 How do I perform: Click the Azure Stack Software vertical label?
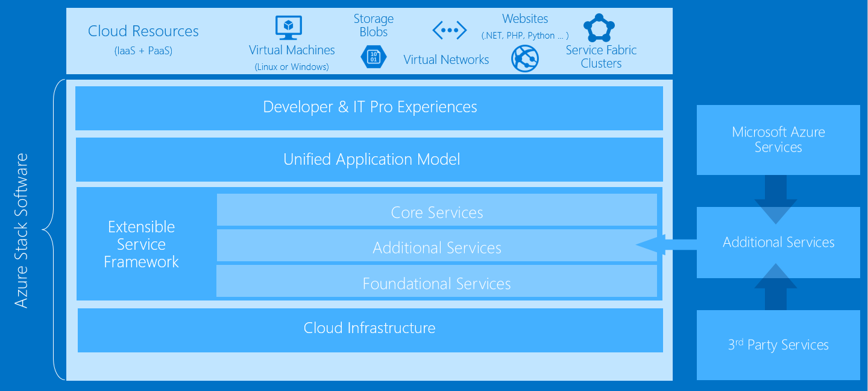tap(21, 230)
